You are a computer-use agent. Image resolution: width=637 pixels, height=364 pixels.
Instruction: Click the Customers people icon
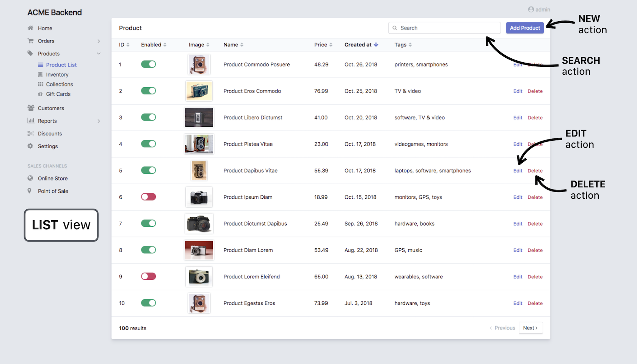tap(31, 108)
